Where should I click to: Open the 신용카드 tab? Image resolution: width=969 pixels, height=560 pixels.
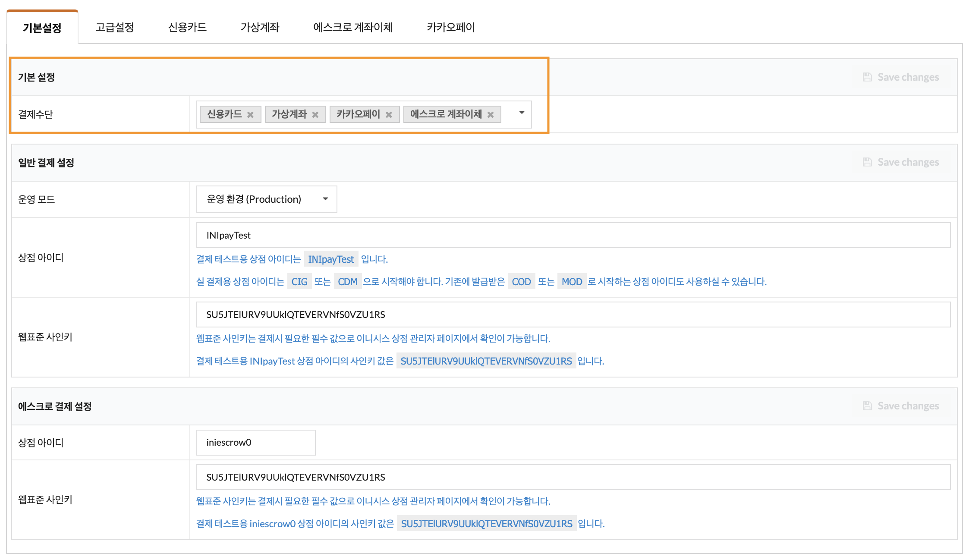click(187, 27)
